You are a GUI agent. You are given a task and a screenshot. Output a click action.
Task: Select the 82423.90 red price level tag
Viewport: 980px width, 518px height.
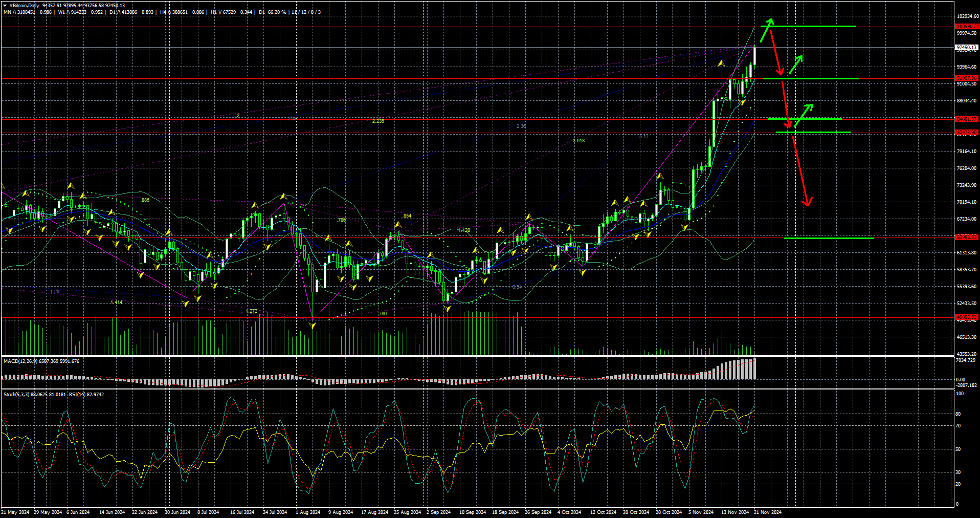coord(967,133)
